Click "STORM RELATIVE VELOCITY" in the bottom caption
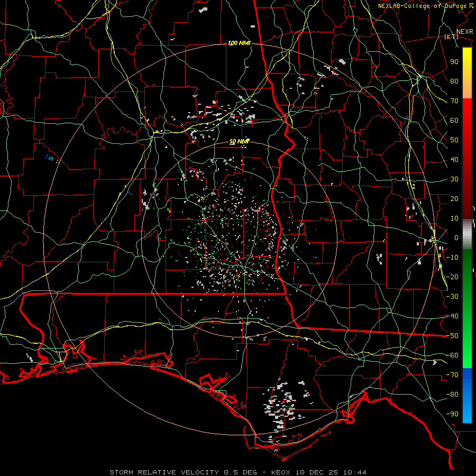Viewport: 476px width, 476px height. [164, 472]
